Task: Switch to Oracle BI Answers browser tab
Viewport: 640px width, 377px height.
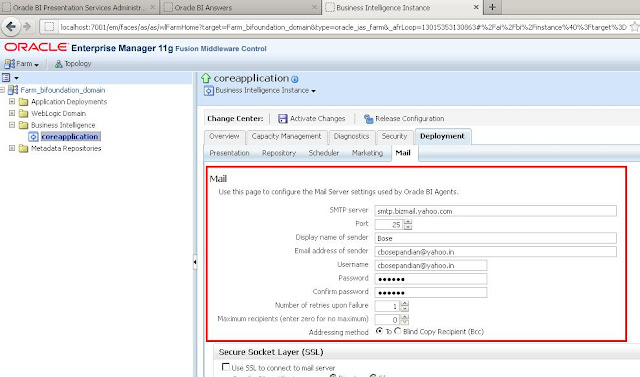Action: (241, 7)
